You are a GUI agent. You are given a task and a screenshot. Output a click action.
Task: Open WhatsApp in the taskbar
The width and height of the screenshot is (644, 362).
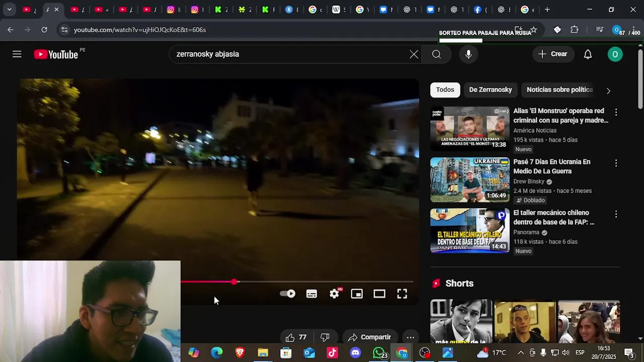[x=379, y=353]
